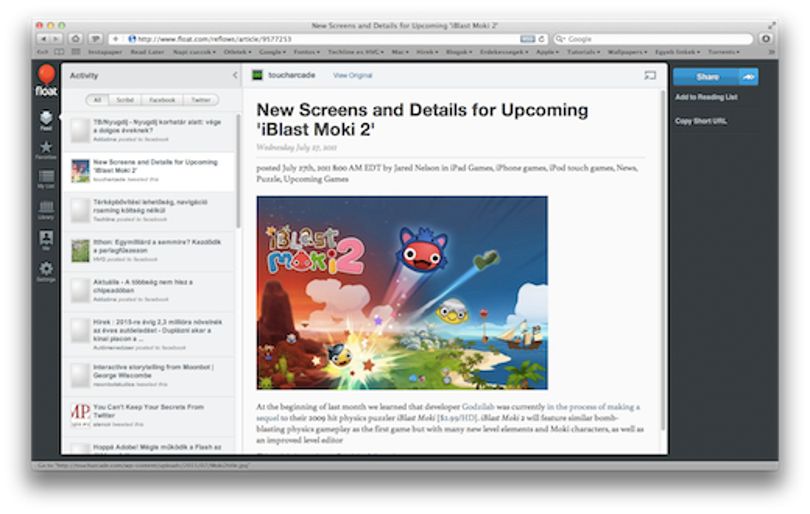Click the iBlast Moki 2 article image
Image resolution: width=810 pixels, height=514 pixels.
tap(402, 292)
